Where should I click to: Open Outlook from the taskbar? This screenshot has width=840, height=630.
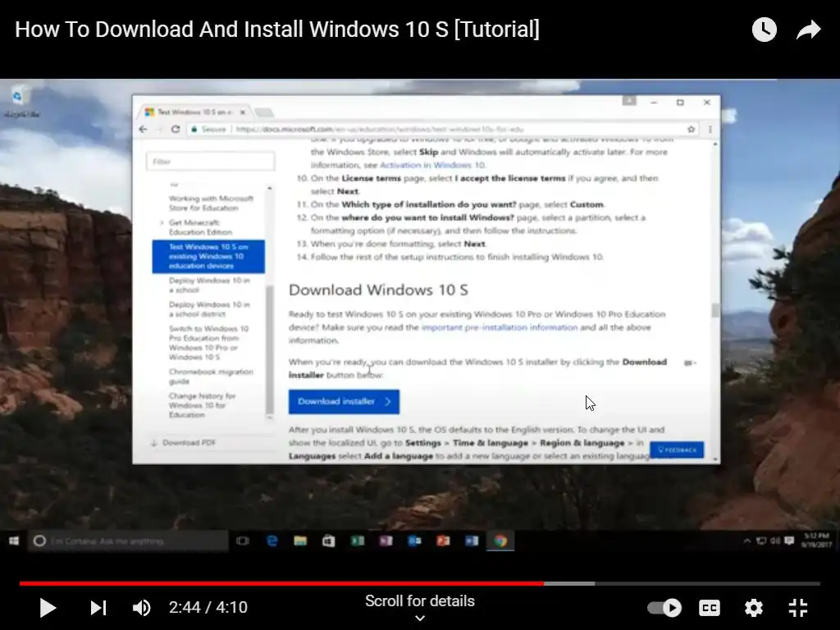coord(414,541)
